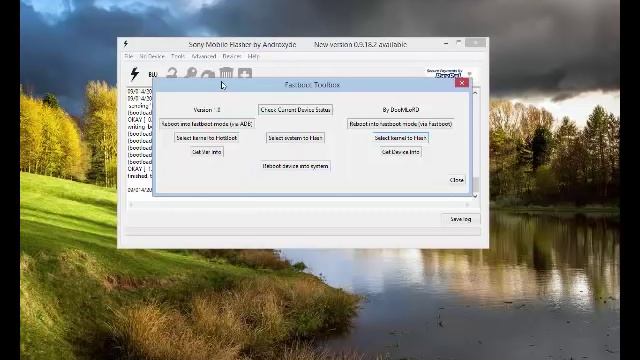
Task: Open the No Device menu
Action: (x=152, y=56)
